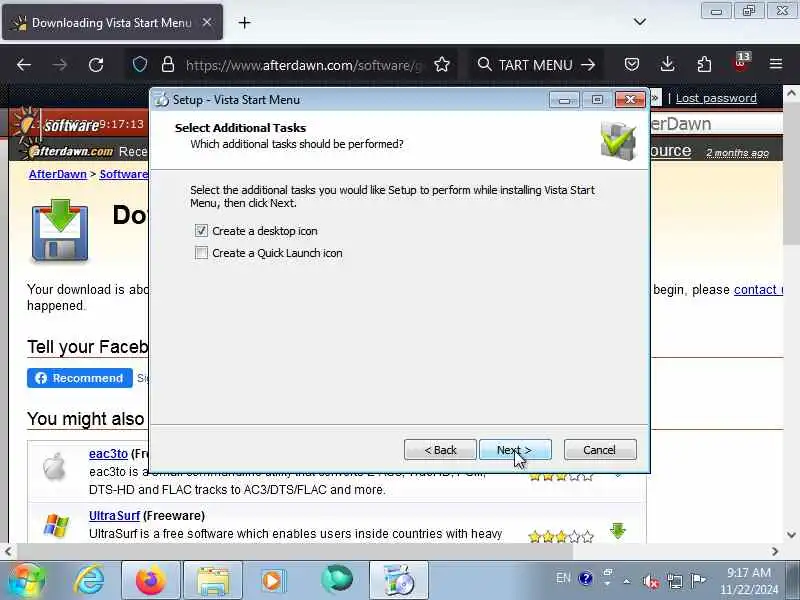The width and height of the screenshot is (800, 600).
Task: Click the floppy disk download icon
Action: (x=60, y=231)
